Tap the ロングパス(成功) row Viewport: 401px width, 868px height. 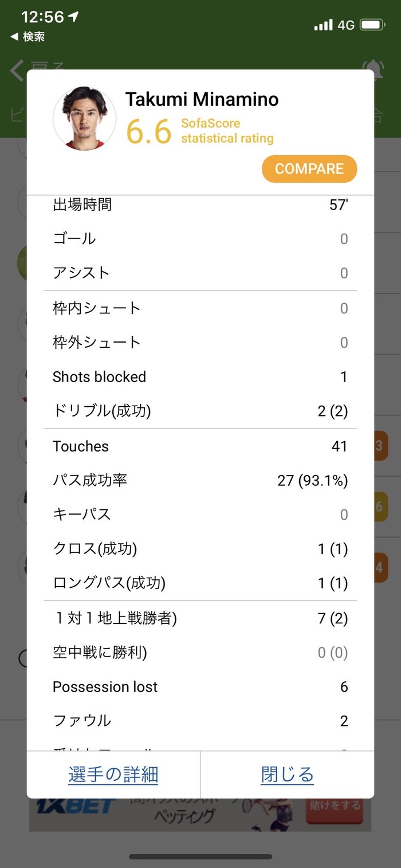click(200, 583)
